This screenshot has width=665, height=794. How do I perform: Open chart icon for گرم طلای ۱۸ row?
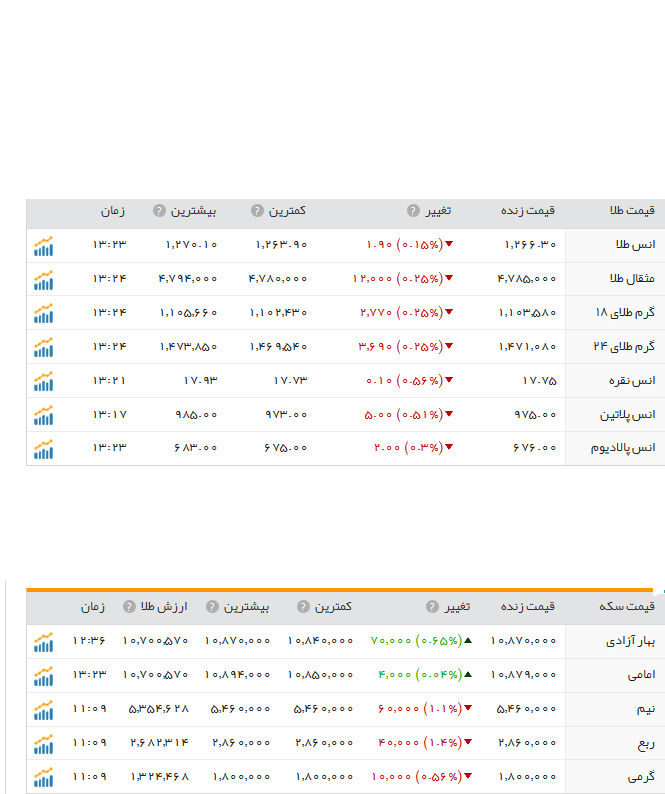point(44,313)
